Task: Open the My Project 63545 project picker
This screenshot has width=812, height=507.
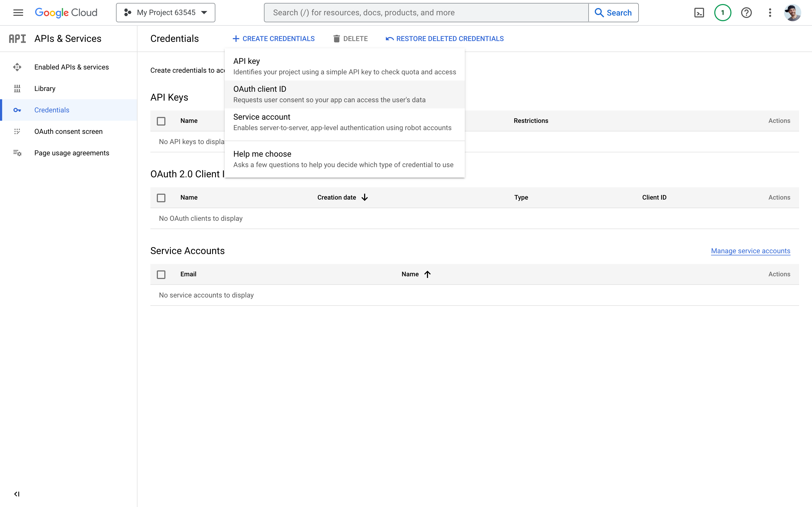Action: click(165, 12)
